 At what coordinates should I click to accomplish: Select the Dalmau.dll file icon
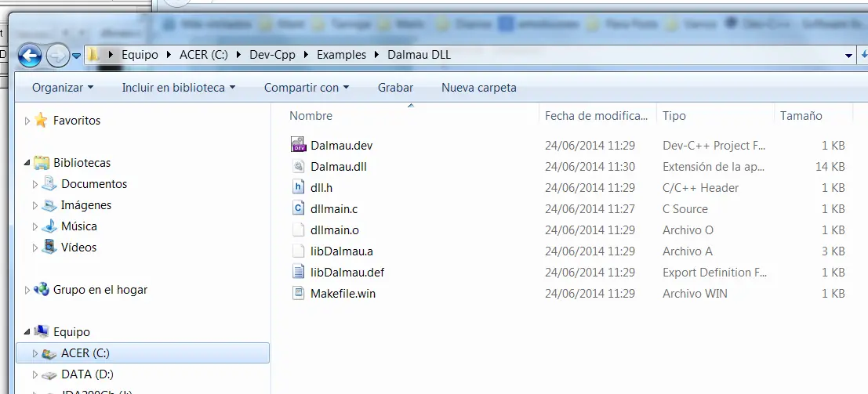pos(299,166)
